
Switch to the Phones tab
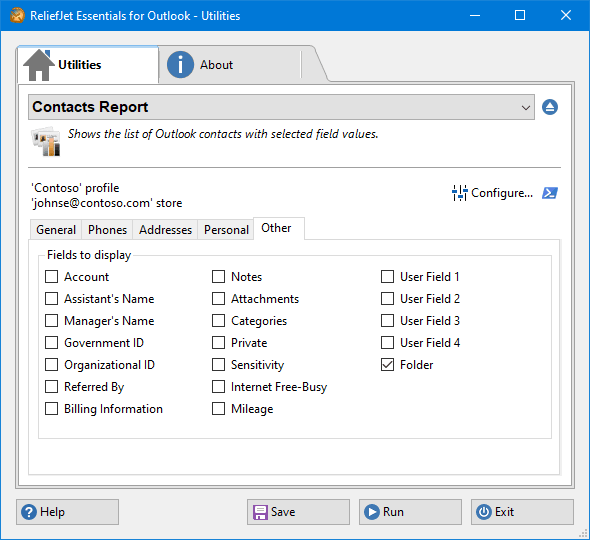tap(107, 230)
